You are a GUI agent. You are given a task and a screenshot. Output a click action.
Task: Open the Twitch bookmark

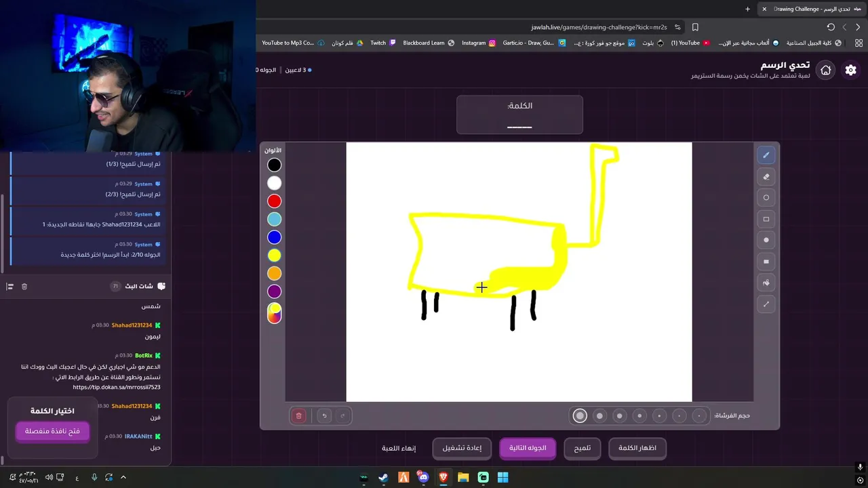pos(382,43)
